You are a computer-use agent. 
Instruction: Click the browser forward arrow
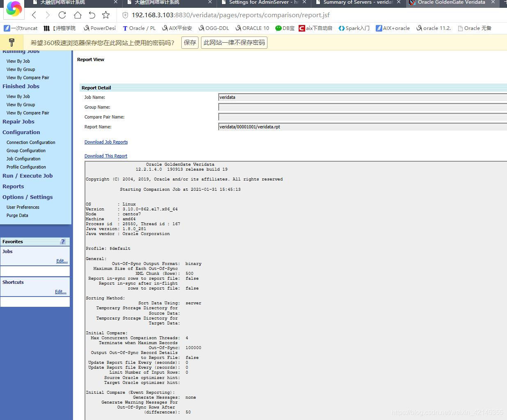48,15
